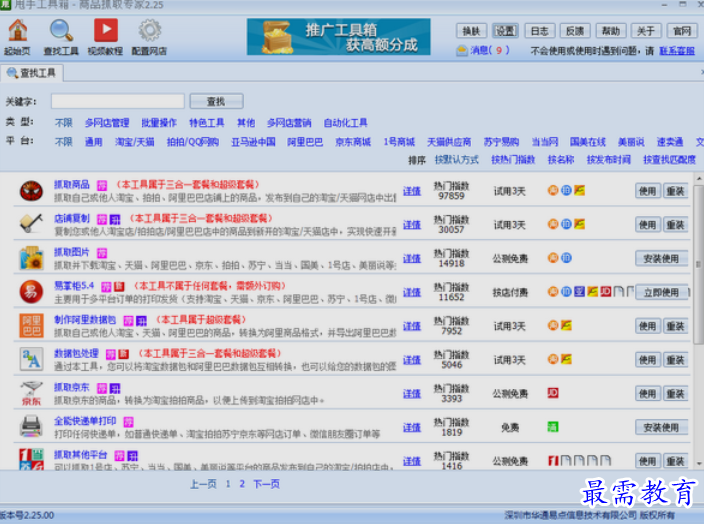Sort tools by 按热门指数
This screenshot has height=524, width=704.
pyautogui.click(x=513, y=159)
